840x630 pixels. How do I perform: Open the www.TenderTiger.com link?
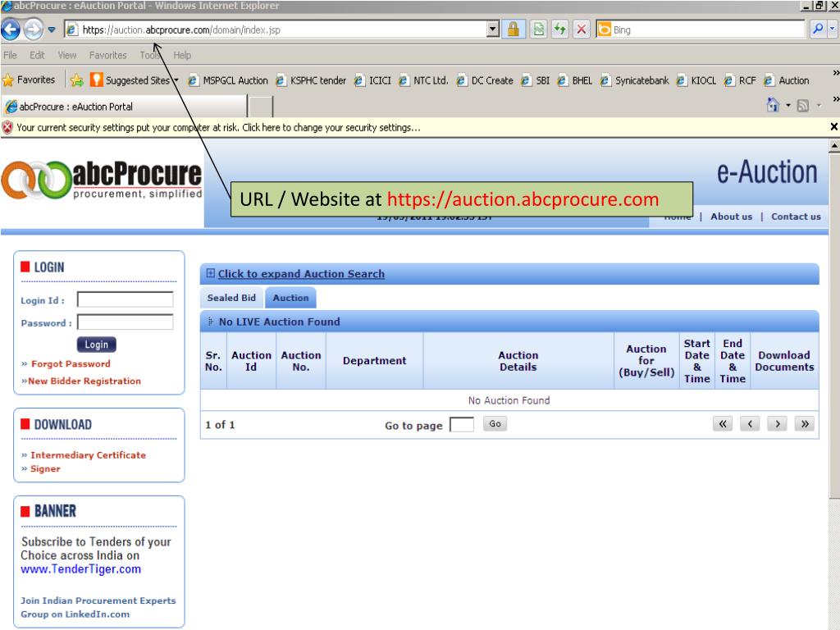tap(81, 569)
